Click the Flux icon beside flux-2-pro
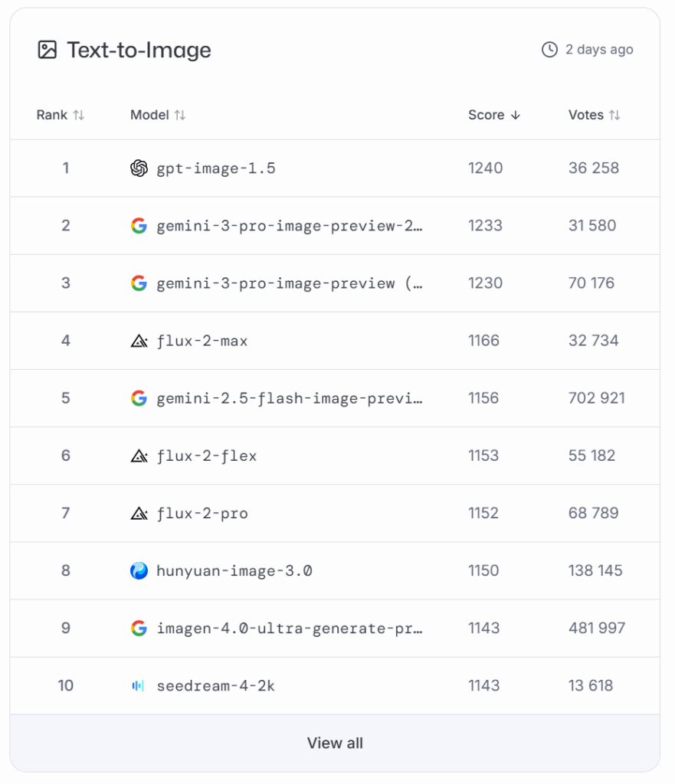Screen dimensions: 675x784 139,513
